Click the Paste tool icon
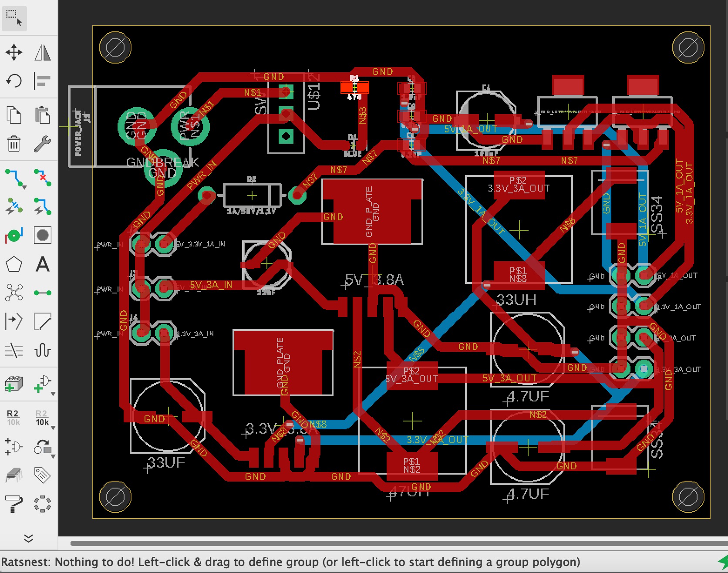 (42, 115)
